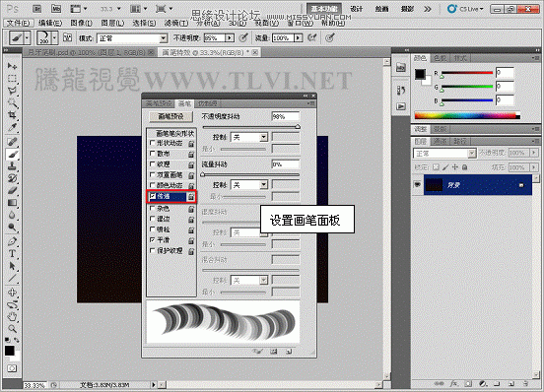Select the Crop tool
The width and height of the screenshot is (544, 392).
[12, 114]
